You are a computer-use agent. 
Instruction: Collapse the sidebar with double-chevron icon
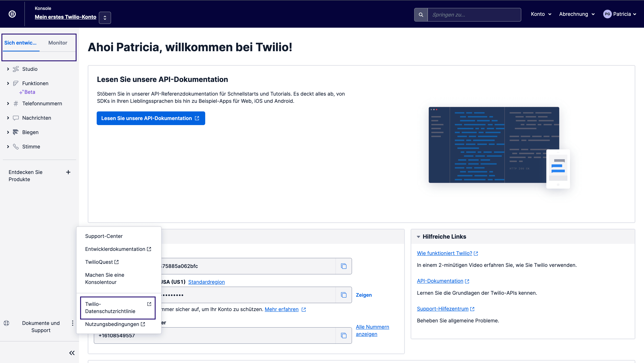click(x=72, y=353)
